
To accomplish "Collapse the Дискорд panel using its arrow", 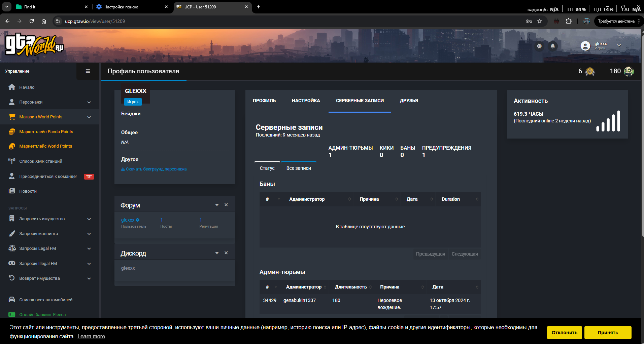I will [217, 253].
